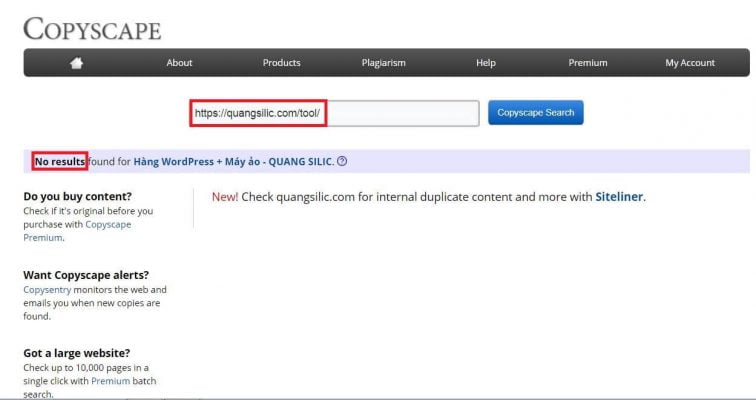Open the Premium batch search link

point(110,381)
